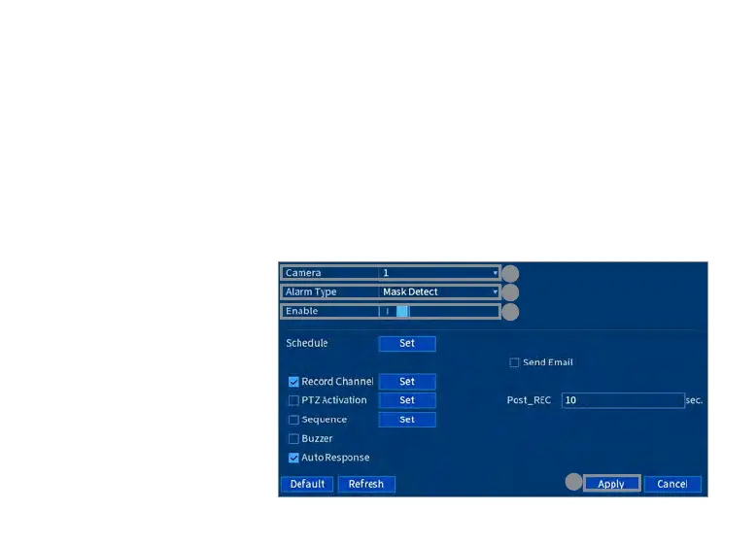Viewport: 756px width, 546px height.
Task: Click the Default button
Action: point(308,485)
